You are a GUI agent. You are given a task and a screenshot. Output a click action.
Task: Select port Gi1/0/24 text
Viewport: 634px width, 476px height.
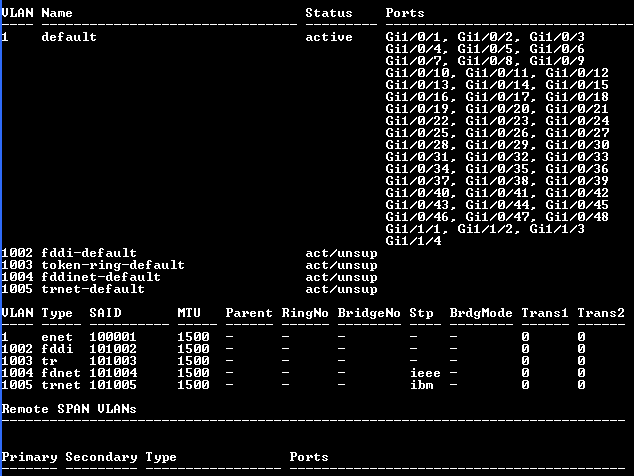pos(577,121)
